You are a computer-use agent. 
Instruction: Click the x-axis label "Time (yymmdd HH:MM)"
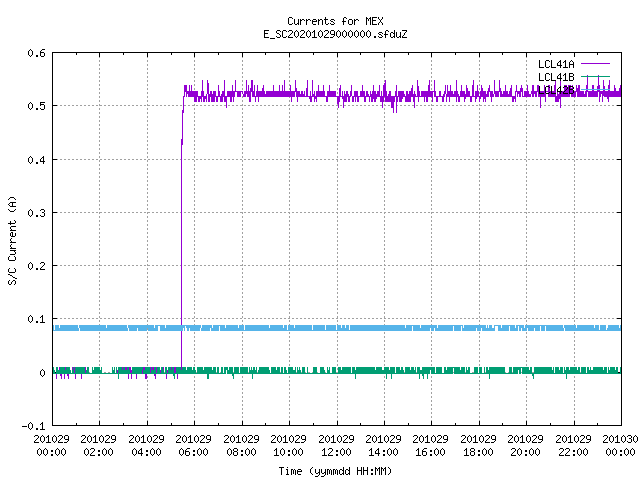[335, 471]
